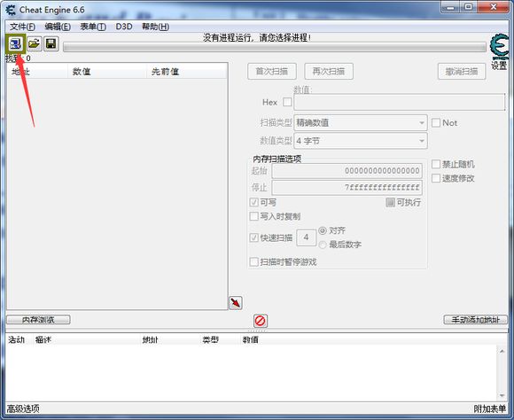Click the 停止 address input field

coord(347,188)
